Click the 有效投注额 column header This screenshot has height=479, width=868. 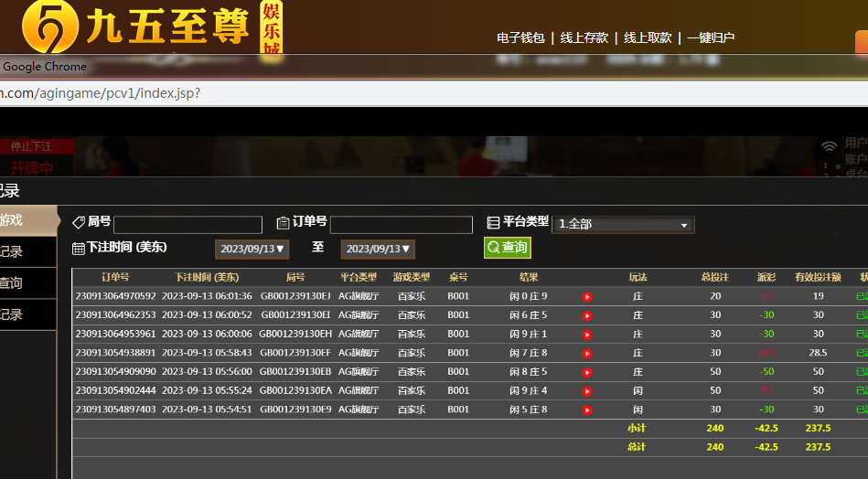[x=819, y=277]
